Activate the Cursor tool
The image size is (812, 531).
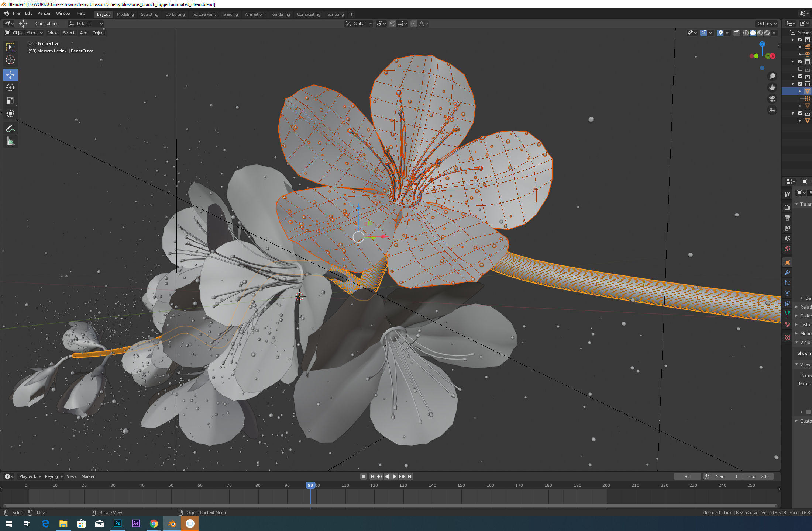click(x=10, y=60)
